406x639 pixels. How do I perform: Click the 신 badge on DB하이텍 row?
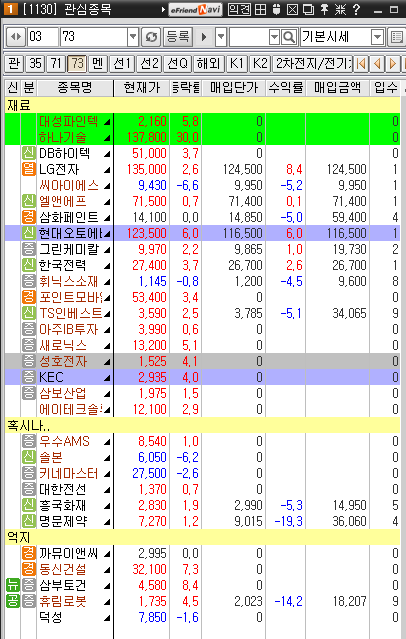(28, 154)
